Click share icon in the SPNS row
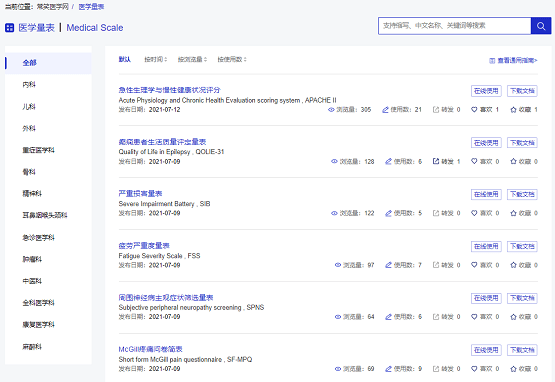 pyautogui.click(x=436, y=317)
